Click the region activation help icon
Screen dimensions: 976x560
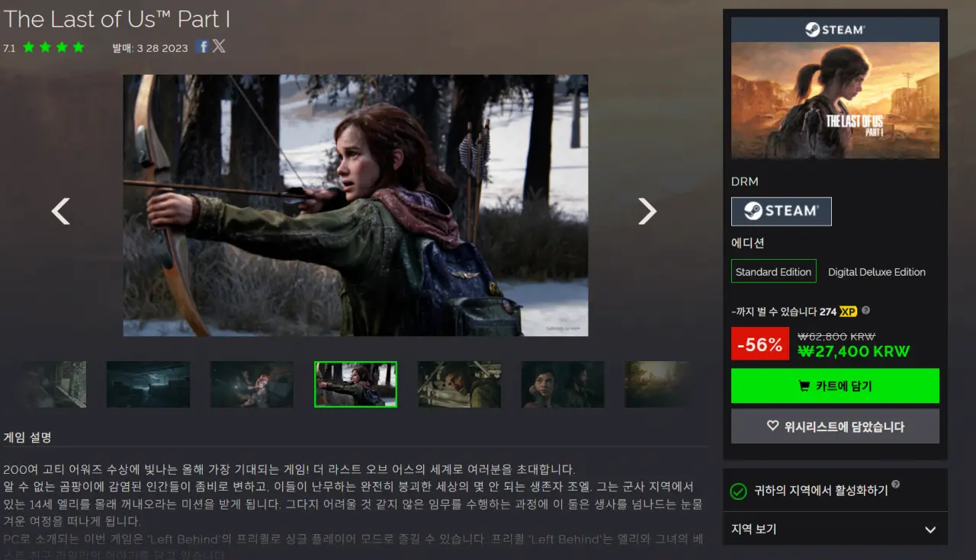[895, 484]
